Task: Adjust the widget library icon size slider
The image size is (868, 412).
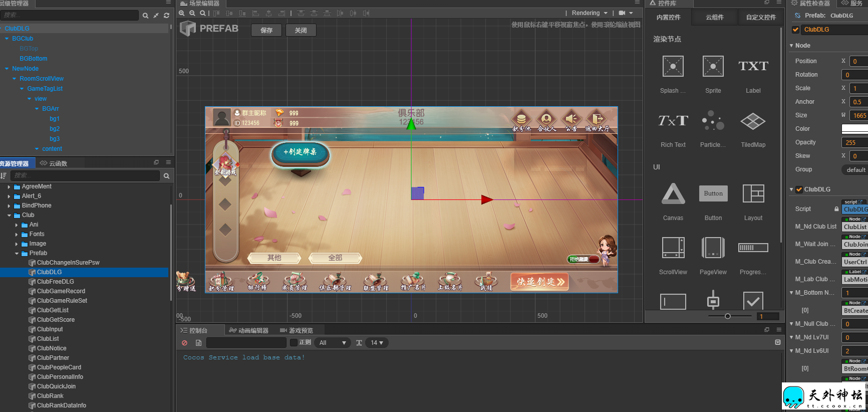Action: coord(728,316)
